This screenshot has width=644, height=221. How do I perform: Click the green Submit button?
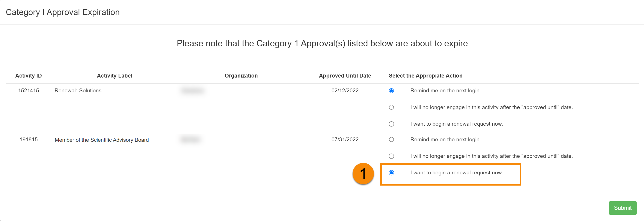tap(623, 208)
